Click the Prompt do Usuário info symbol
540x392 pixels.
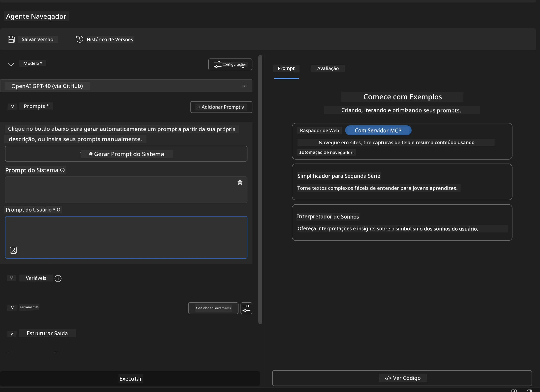59,210
